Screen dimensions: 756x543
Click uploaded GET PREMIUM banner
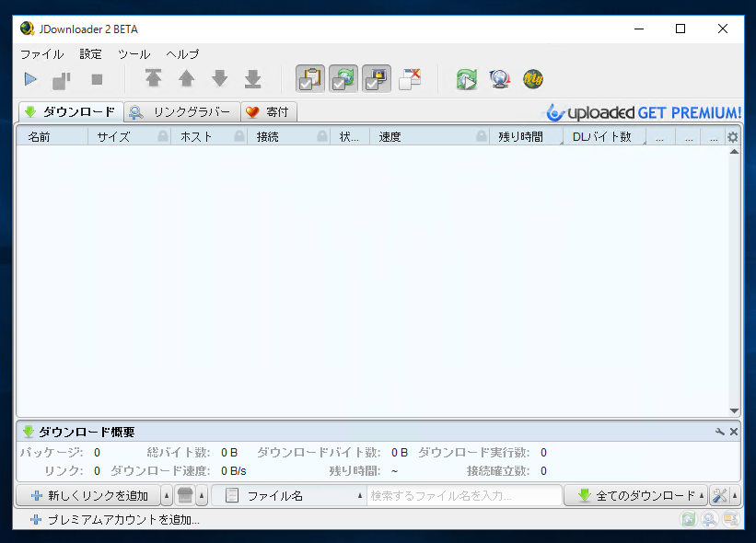point(644,113)
